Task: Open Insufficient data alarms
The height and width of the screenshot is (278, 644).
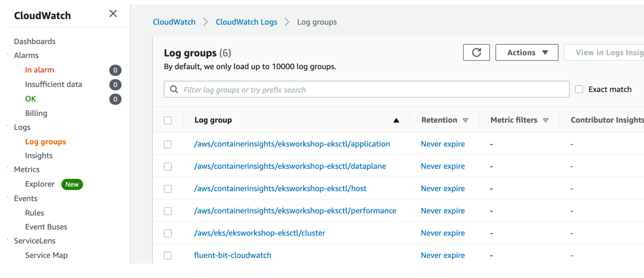Action: [x=54, y=85]
